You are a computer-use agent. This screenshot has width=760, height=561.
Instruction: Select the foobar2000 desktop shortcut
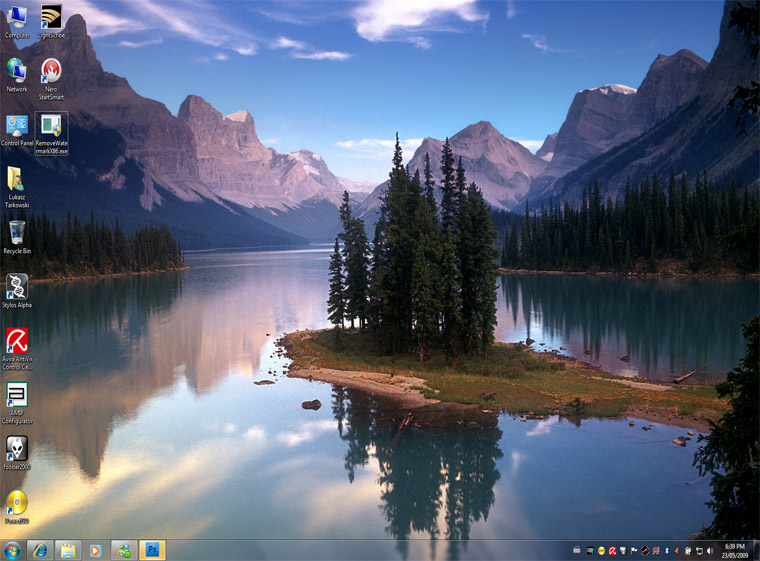[x=17, y=453]
